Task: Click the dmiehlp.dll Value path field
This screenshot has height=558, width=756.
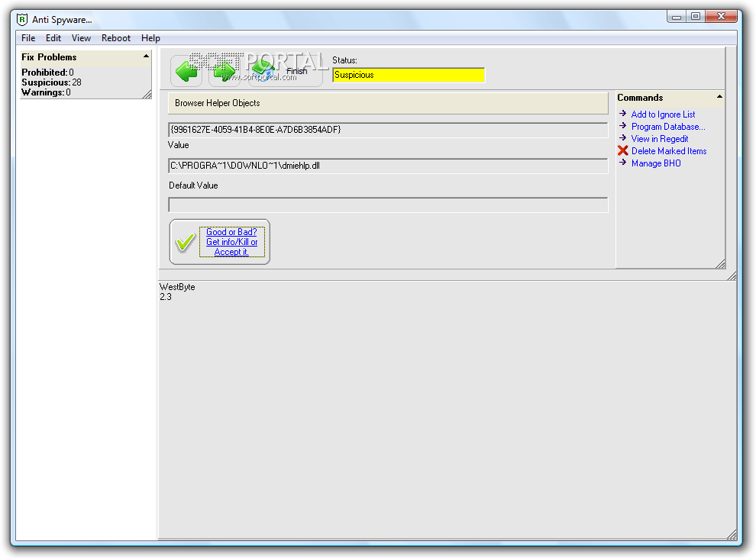Action: click(x=388, y=166)
